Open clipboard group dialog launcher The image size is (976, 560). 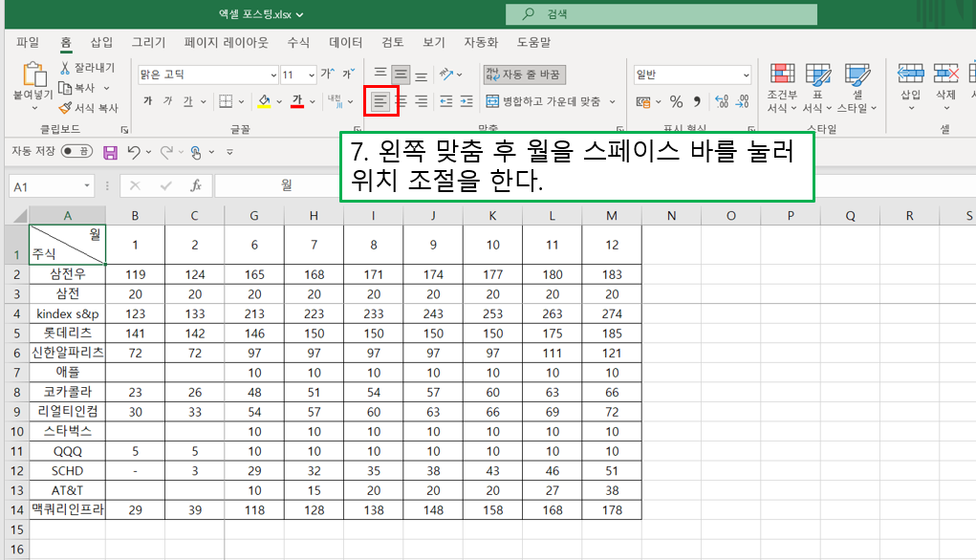(x=124, y=129)
